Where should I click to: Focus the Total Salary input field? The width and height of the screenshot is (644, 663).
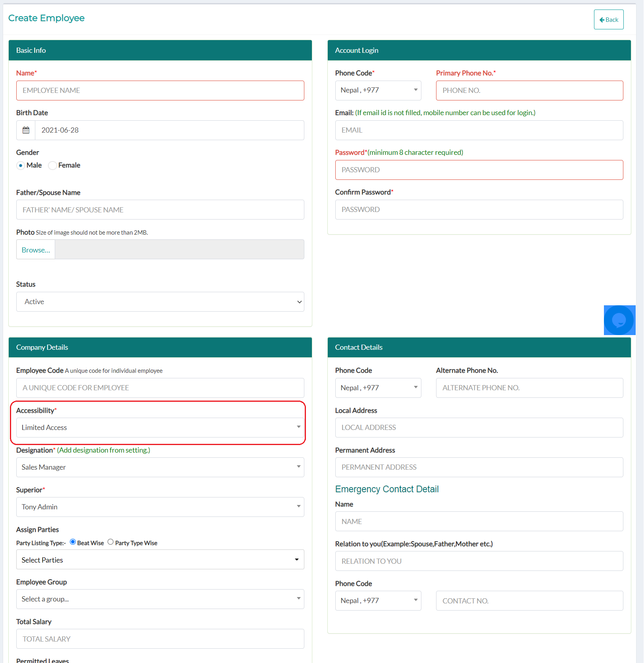[160, 639]
